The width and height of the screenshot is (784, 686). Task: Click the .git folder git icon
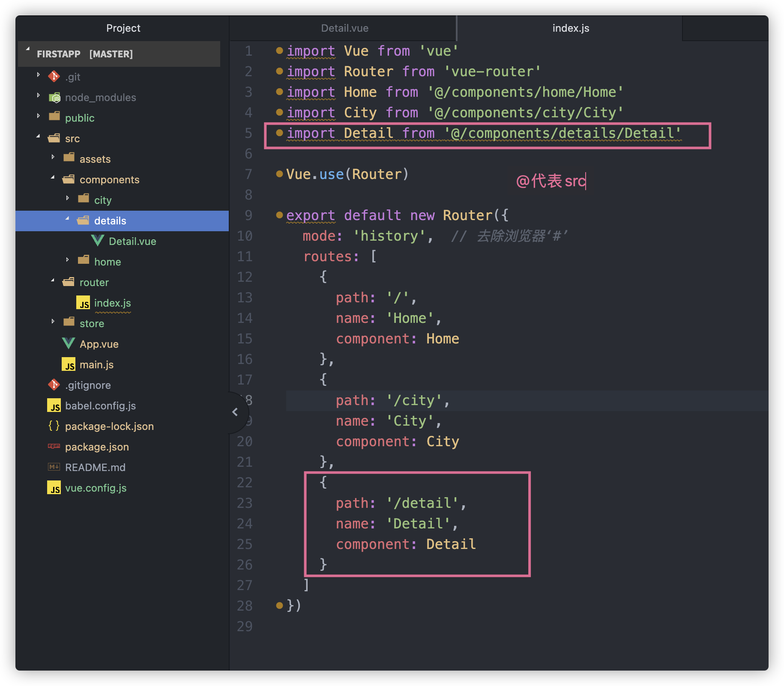coord(54,76)
